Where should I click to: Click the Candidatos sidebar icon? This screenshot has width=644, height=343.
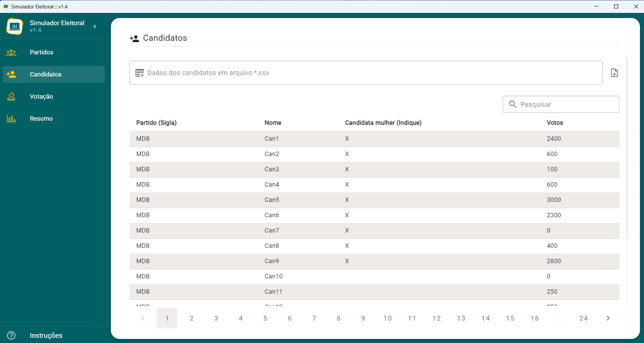tap(11, 74)
